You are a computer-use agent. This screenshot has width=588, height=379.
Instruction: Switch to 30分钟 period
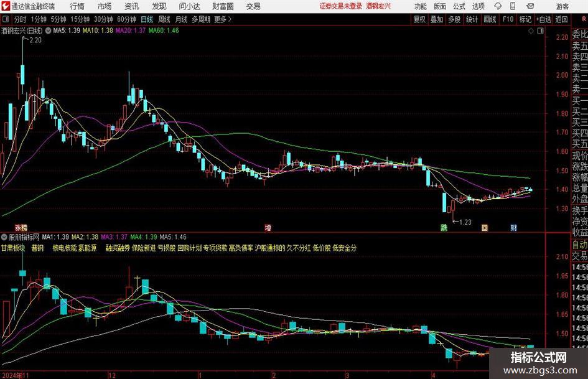coord(103,19)
